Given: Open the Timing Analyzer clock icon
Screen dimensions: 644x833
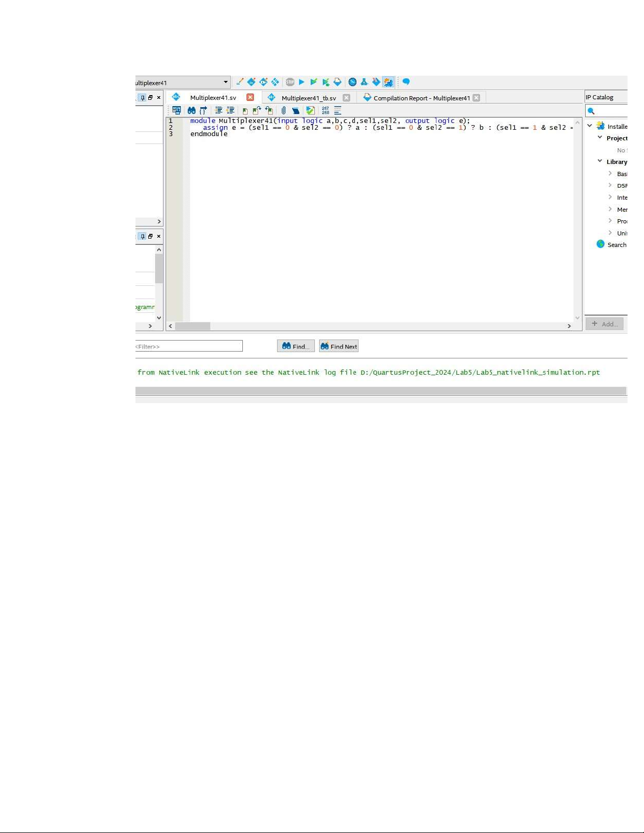Looking at the screenshot, I should tap(352, 82).
